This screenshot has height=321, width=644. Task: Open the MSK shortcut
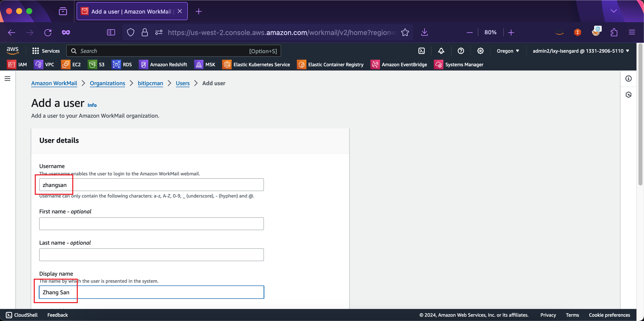205,65
